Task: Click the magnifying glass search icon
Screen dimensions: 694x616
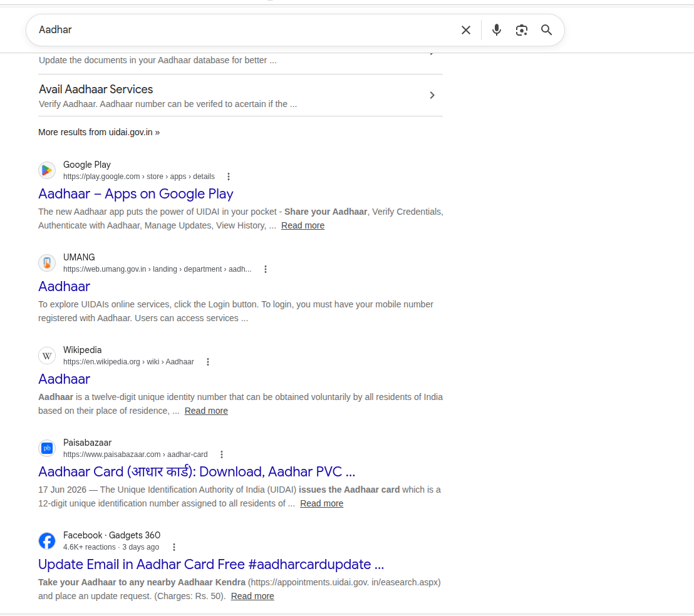Action: click(x=547, y=30)
